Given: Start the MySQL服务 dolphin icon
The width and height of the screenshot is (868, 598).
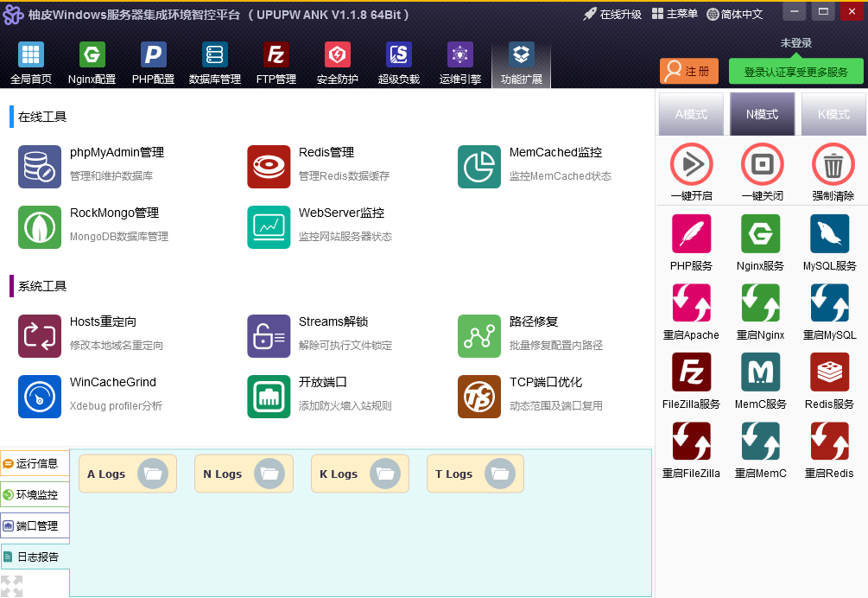Looking at the screenshot, I should pyautogui.click(x=829, y=233).
